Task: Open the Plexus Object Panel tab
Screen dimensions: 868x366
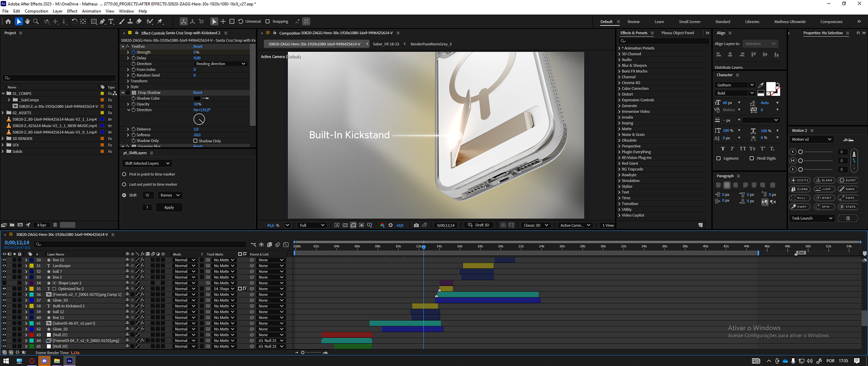Action: pyautogui.click(x=677, y=33)
